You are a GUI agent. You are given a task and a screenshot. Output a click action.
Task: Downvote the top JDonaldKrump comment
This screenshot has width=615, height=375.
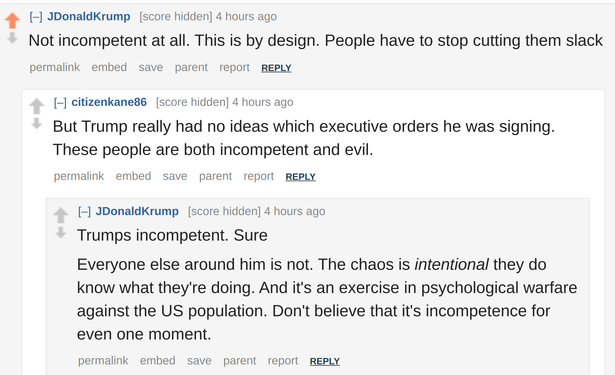(13, 38)
